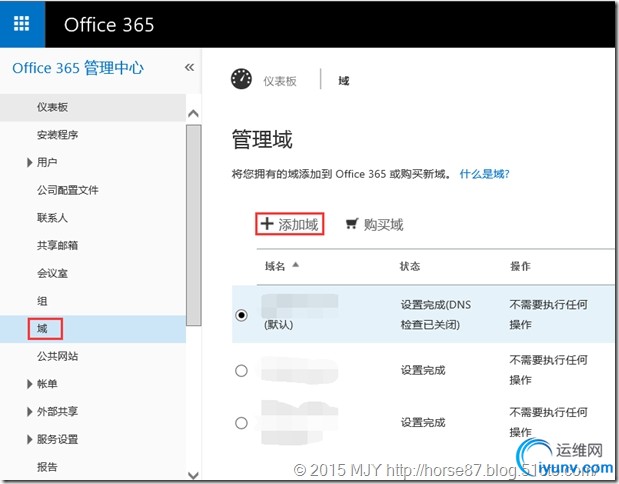Click the 域名 column header text
This screenshot has height=484, width=619.
(x=275, y=266)
